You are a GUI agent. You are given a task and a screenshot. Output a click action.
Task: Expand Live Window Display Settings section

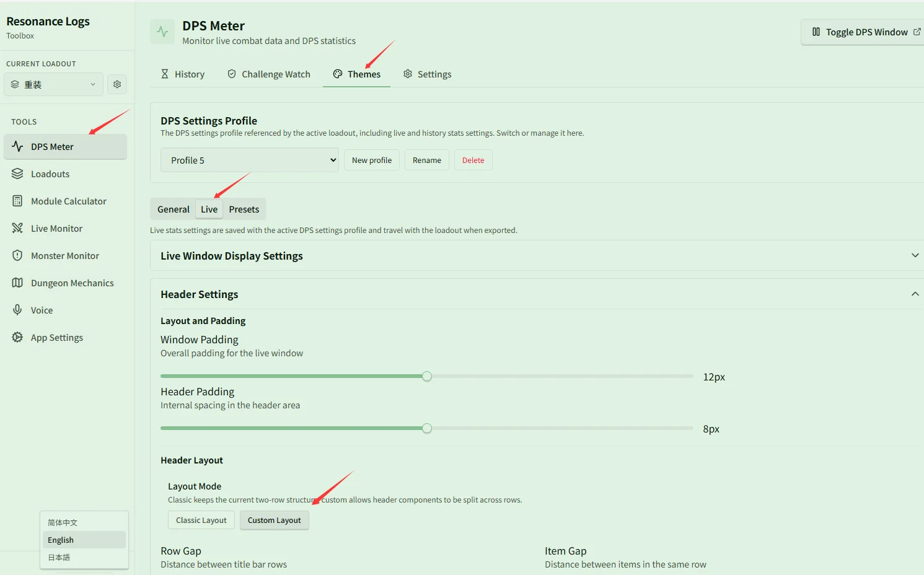537,255
